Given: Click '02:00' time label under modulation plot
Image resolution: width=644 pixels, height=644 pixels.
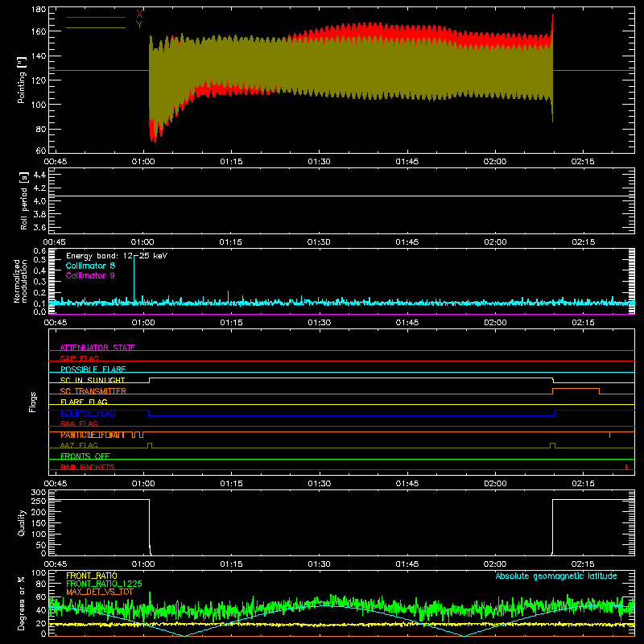Looking at the screenshot, I should coord(495,323).
